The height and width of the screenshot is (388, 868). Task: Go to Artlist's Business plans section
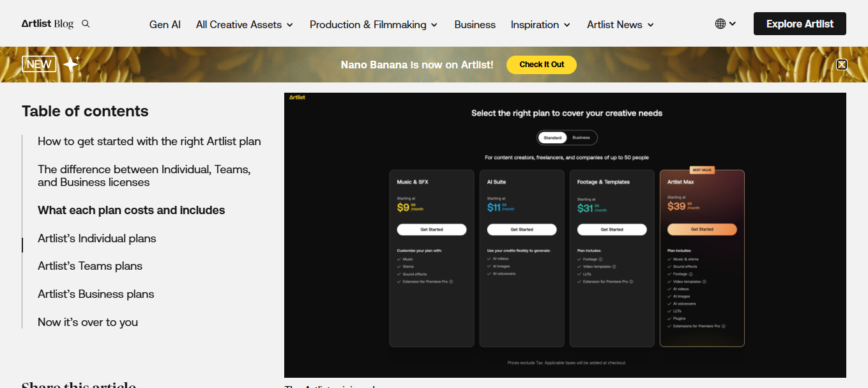(x=96, y=294)
